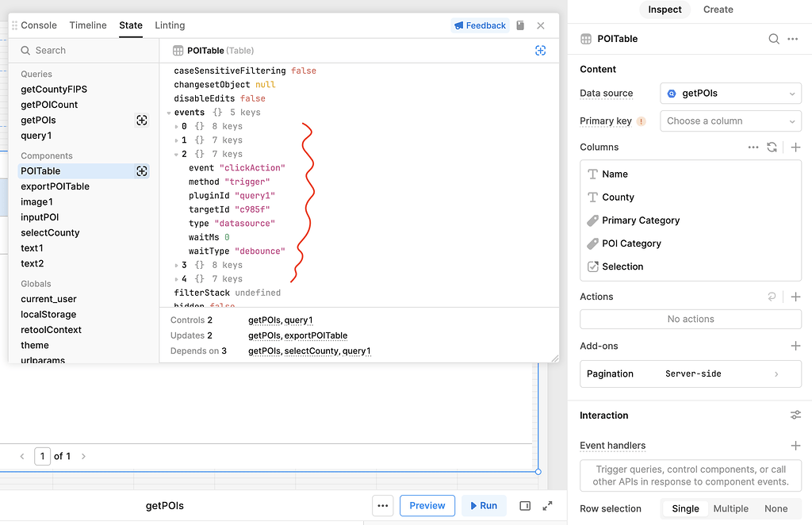Click the focus icon beside POITable (Table) header
Screen dimensions: 812x525
tap(541, 50)
